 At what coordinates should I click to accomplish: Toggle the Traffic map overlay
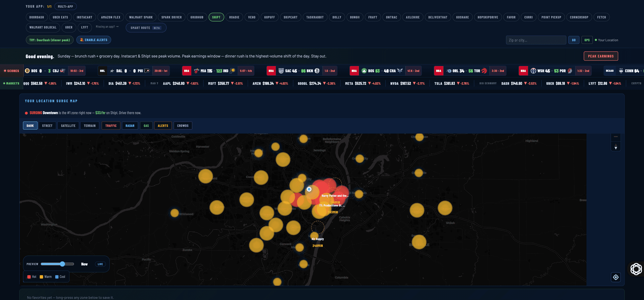[x=111, y=126]
